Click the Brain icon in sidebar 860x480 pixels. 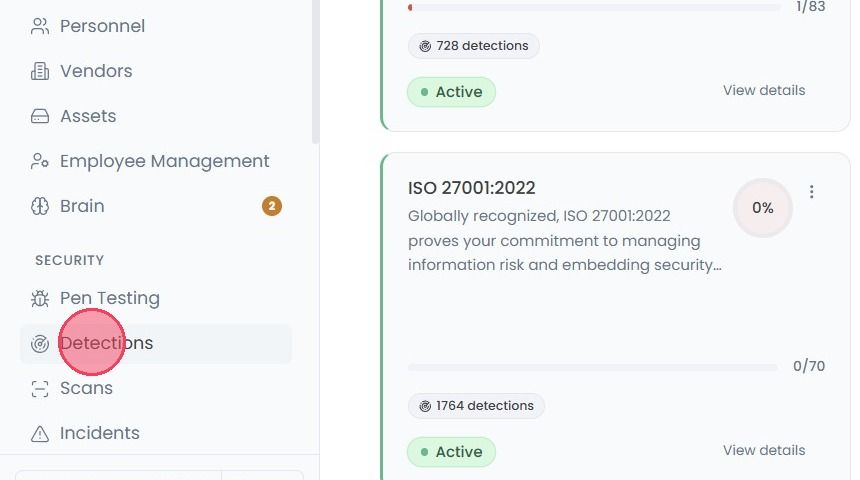pyautogui.click(x=40, y=206)
